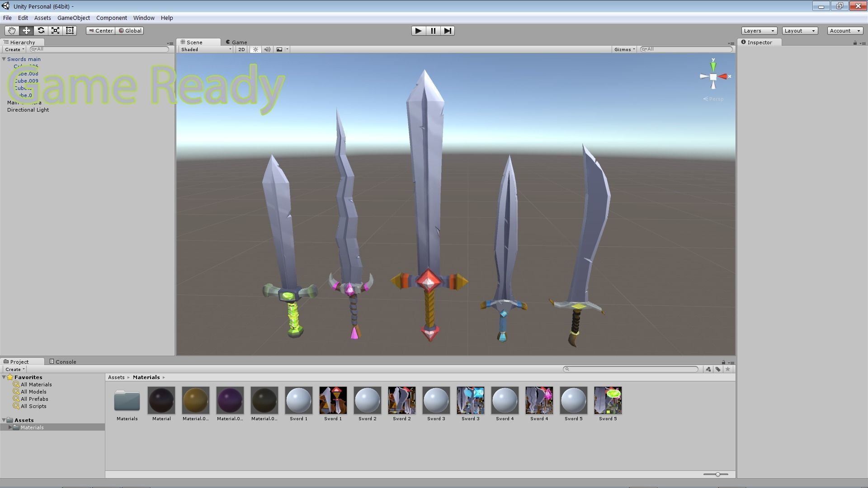868x488 pixels.
Task: Open the Layout dropdown
Action: 800,31
